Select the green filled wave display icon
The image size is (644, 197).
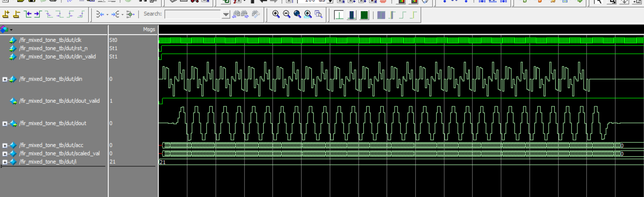point(364,15)
